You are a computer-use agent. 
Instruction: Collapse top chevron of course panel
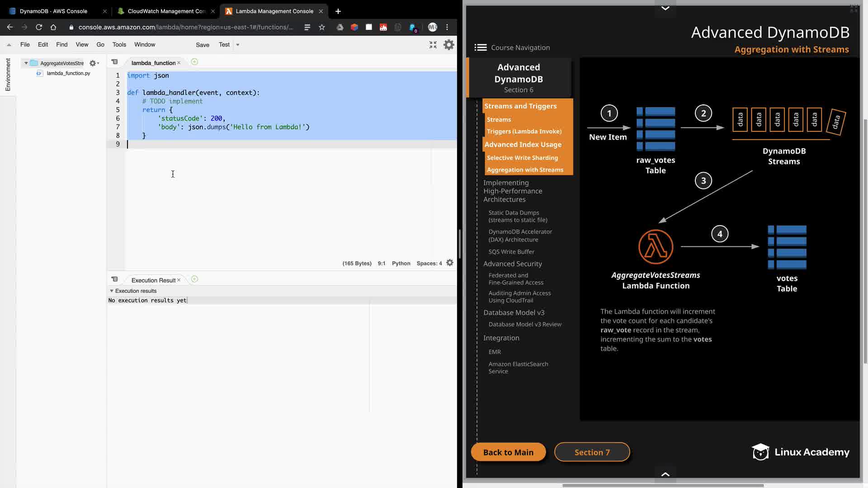[665, 8]
